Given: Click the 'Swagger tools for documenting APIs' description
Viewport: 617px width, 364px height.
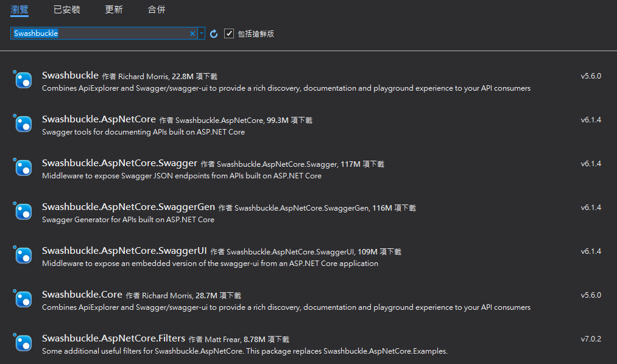Looking at the screenshot, I should (x=143, y=132).
